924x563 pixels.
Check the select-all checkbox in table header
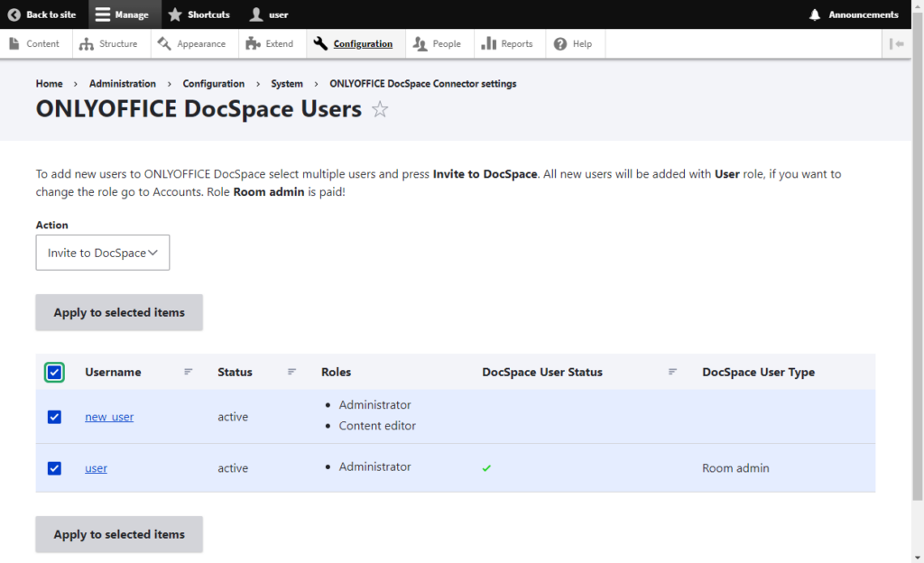pos(54,372)
